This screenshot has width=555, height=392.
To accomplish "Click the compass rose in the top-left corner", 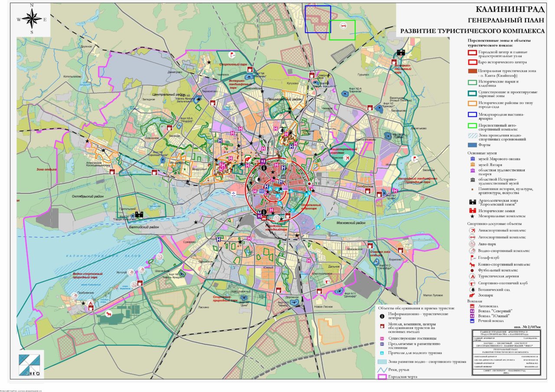I will pos(32,19).
